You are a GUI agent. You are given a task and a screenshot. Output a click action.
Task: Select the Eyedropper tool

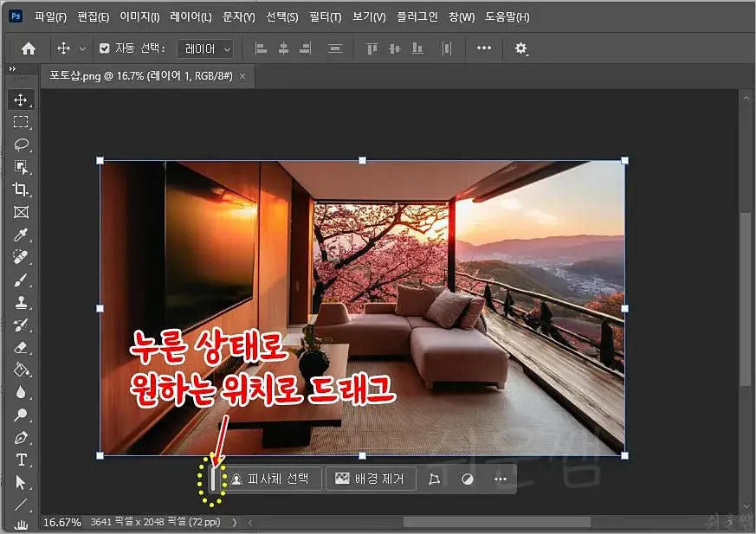pos(22,235)
